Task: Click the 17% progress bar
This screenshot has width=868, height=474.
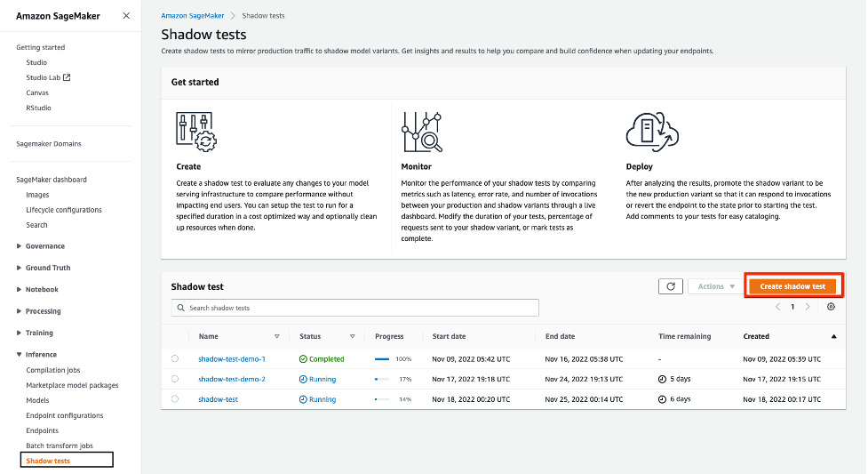Action: tap(382, 379)
